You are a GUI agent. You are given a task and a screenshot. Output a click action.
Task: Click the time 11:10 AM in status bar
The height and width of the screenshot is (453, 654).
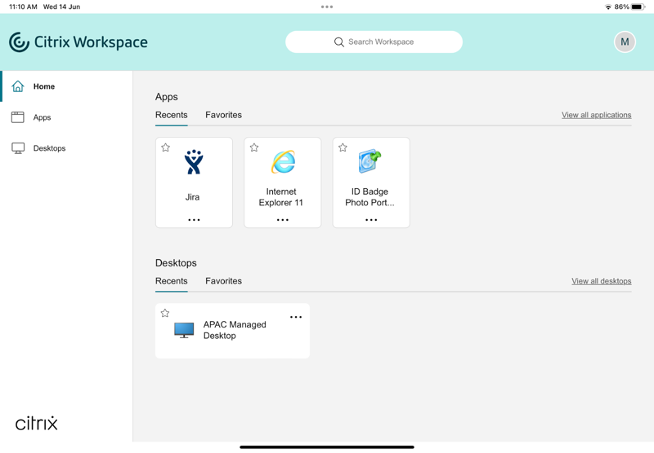click(x=23, y=7)
